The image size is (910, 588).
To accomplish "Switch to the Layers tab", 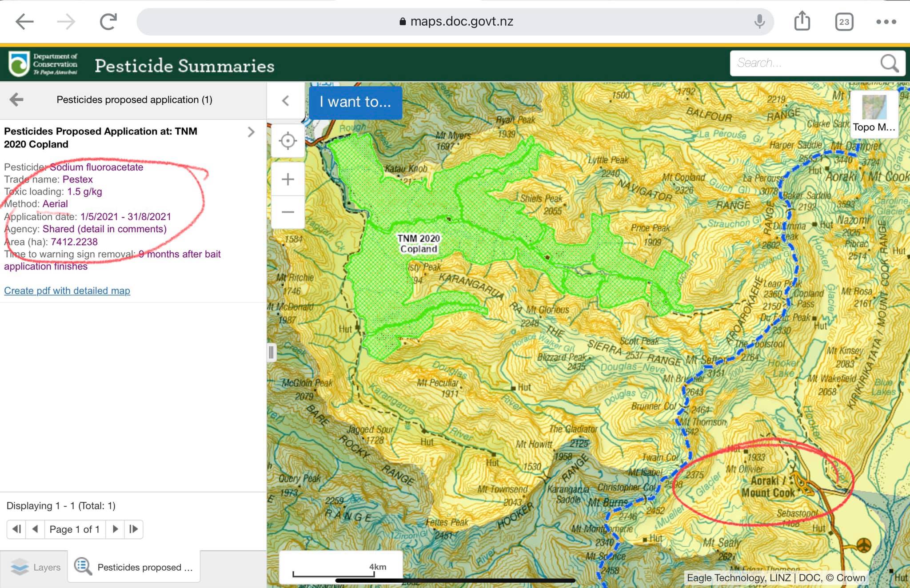I will coord(36,567).
